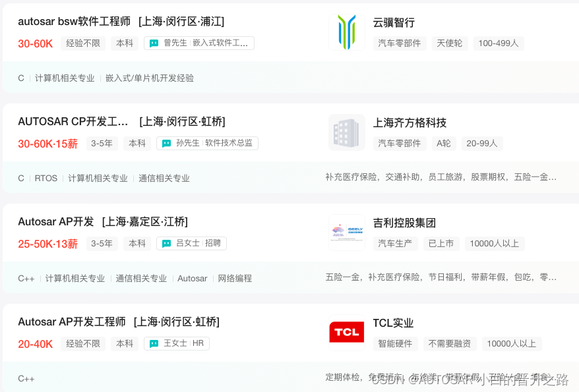This screenshot has width=579, height=392.
Task: Click the 25-50K·13薪 salary
Action: [48, 244]
